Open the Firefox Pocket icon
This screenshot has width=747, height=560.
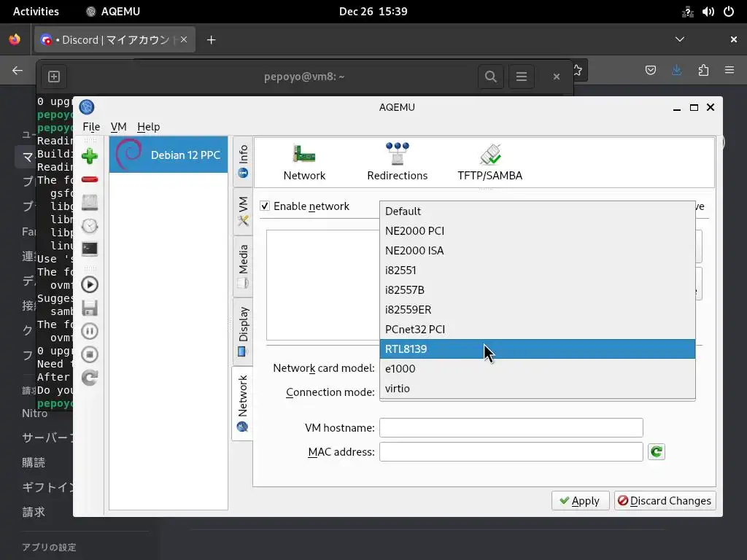click(x=650, y=71)
